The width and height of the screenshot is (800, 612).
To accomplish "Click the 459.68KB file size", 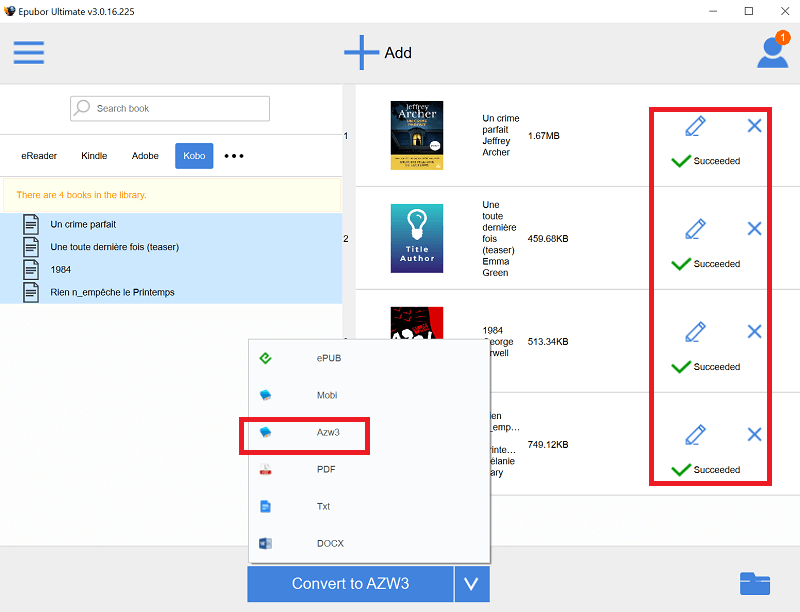I will (x=548, y=239).
